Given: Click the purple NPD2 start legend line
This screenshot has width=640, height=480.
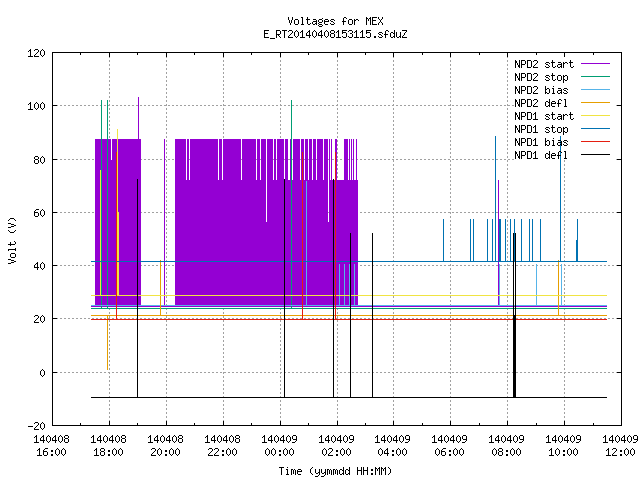Looking at the screenshot, I should (596, 64).
